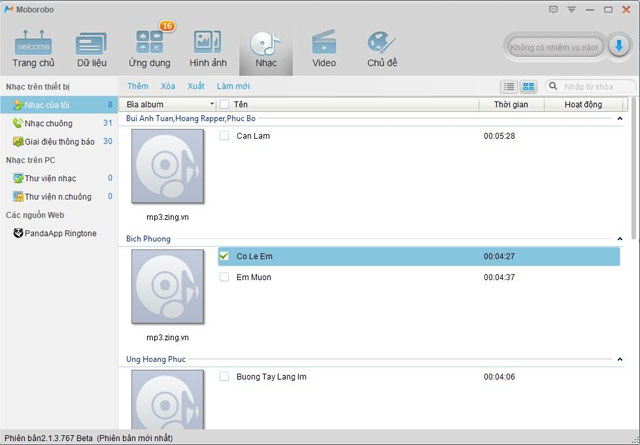The width and height of the screenshot is (640, 445).
Task: Click Làm mới to refresh list
Action: click(233, 86)
